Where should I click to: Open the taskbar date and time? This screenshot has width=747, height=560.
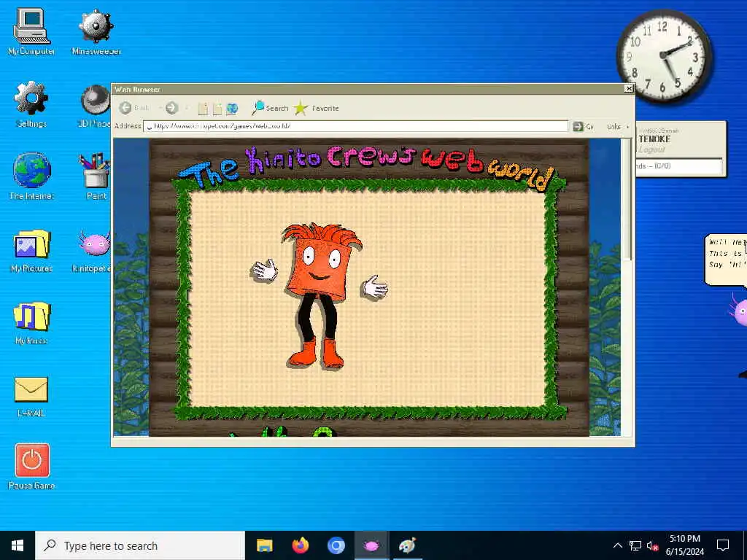point(684,545)
